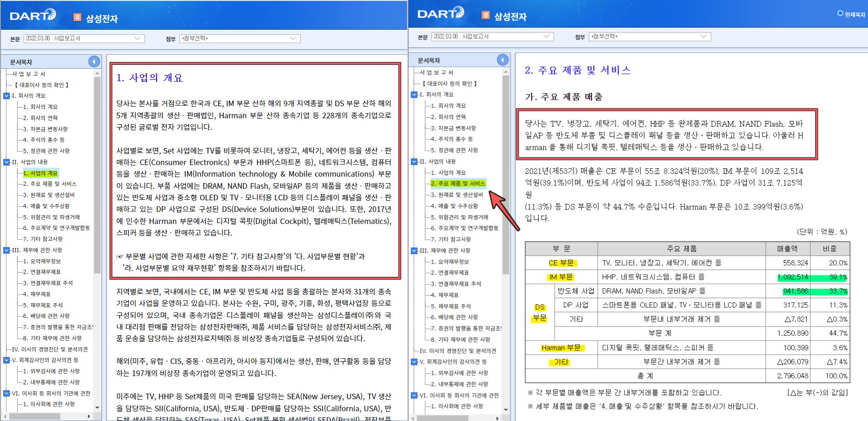The width and height of the screenshot is (868, 421).
Task: Open '4. 재무제표' in right tree
Action: tap(445, 295)
